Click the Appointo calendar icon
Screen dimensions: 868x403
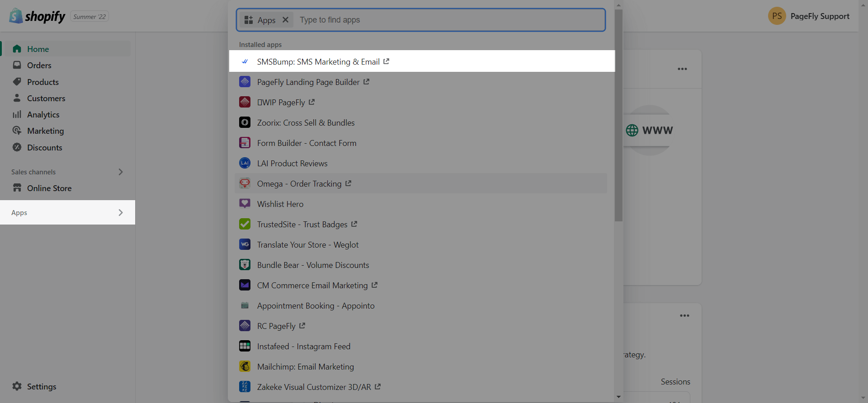(x=245, y=305)
